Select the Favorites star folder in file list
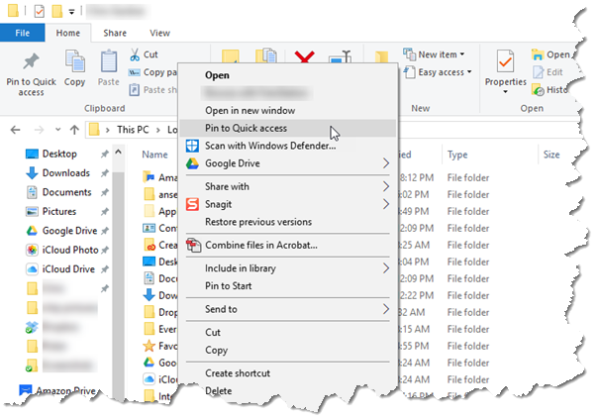Screen dimensions: 600x420 [160, 346]
